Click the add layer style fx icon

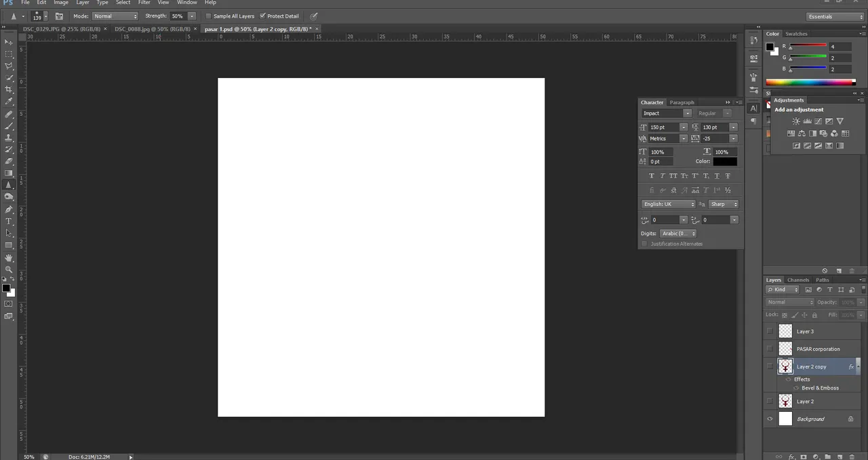click(x=791, y=457)
